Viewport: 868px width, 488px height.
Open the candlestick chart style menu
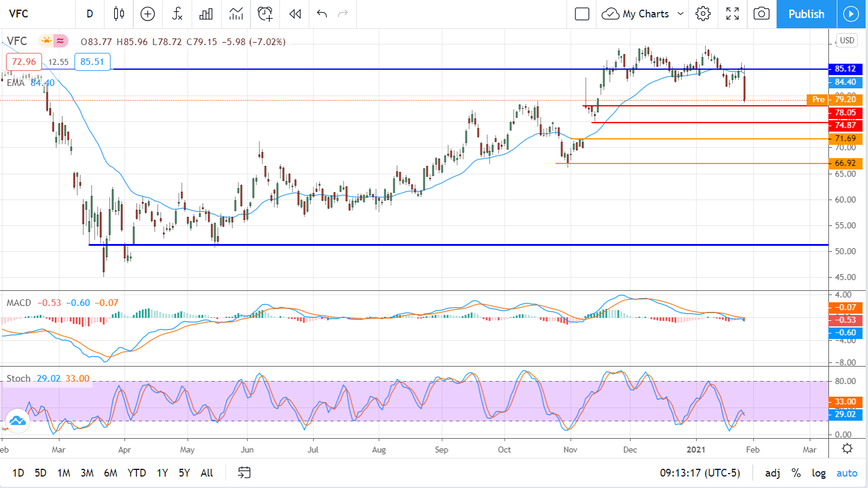click(118, 14)
